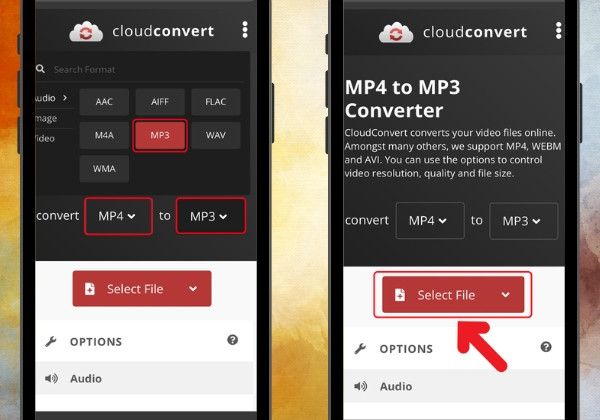Click cloudconvert wordmark on right phone
Image resolution: width=600 pixels, height=420 pixels.
pyautogui.click(x=475, y=32)
